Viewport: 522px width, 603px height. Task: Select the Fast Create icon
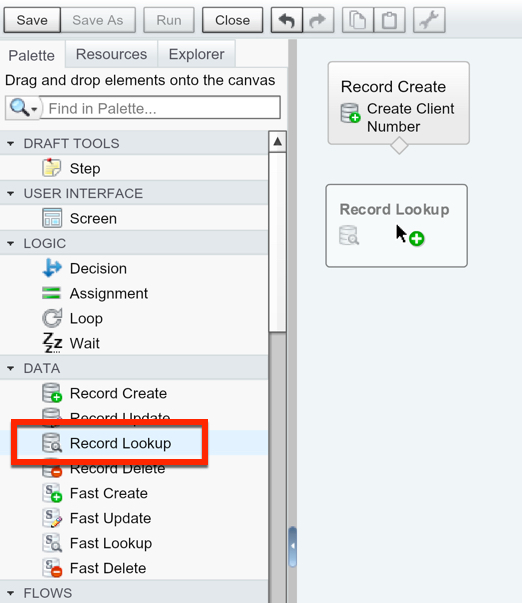[x=52, y=493]
